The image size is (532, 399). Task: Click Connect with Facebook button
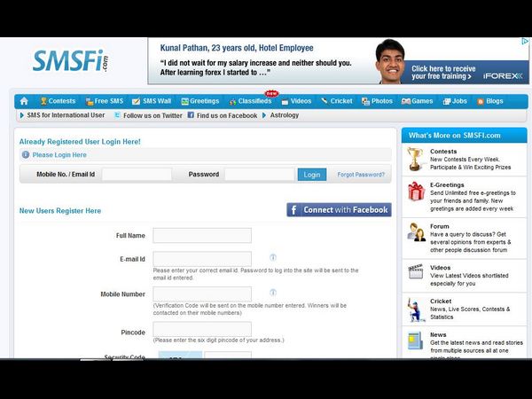(x=339, y=209)
